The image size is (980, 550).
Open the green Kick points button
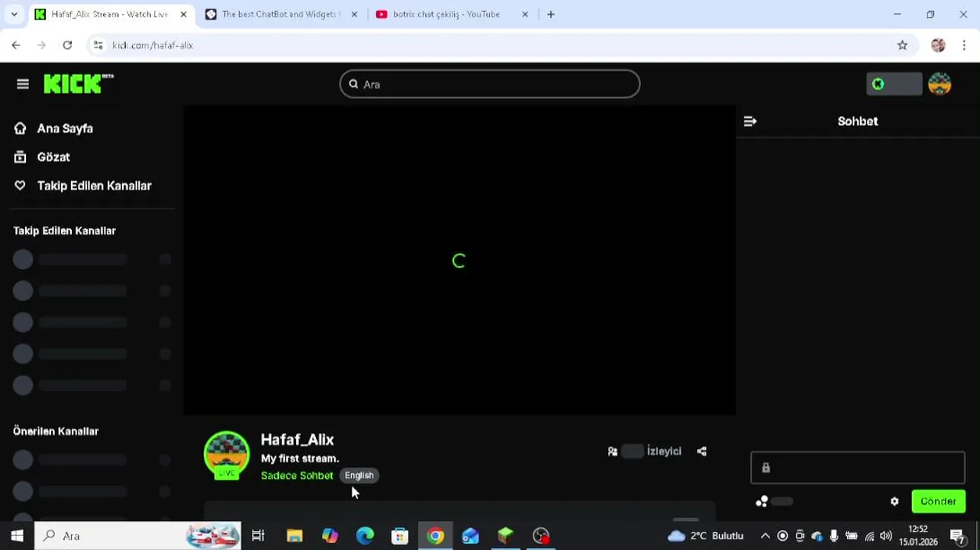(894, 84)
